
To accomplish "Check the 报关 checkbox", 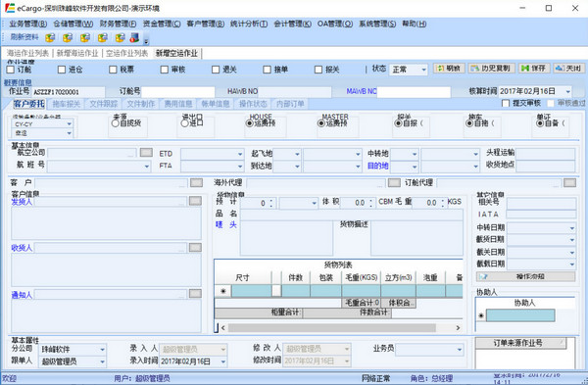I will [318, 70].
